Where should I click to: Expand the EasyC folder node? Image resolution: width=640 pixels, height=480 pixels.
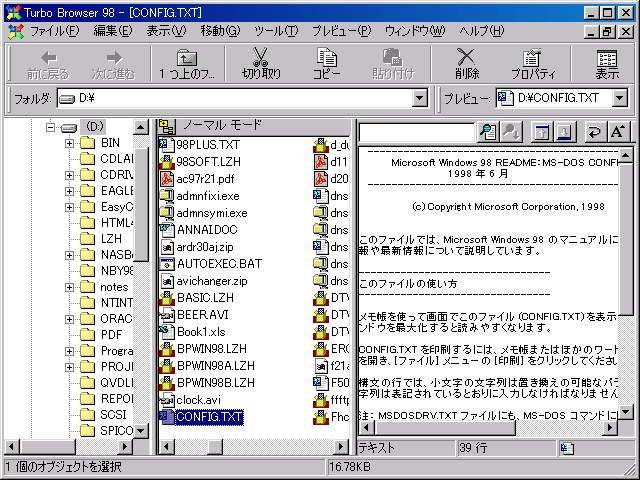pos(69,207)
